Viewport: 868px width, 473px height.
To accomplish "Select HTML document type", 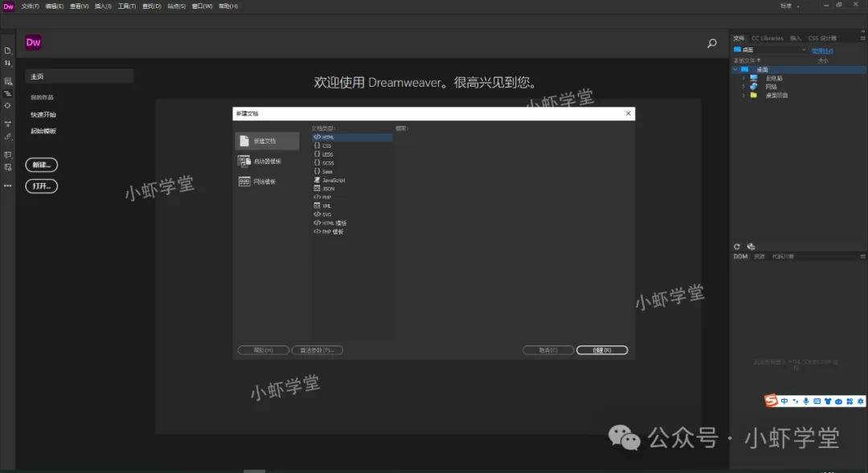I will coord(352,137).
